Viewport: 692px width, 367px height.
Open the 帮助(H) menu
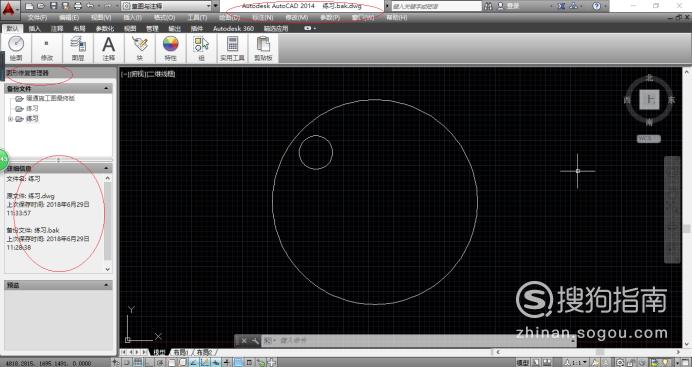coord(397,18)
